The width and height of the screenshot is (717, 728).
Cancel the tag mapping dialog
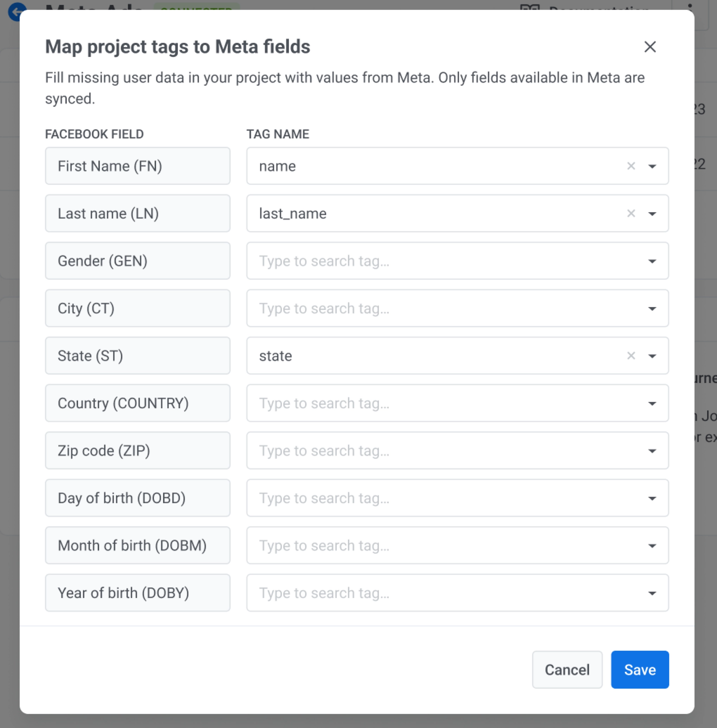tap(567, 670)
